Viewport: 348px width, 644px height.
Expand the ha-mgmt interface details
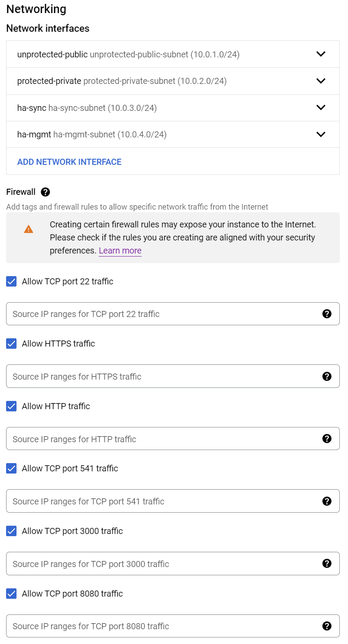pos(321,134)
